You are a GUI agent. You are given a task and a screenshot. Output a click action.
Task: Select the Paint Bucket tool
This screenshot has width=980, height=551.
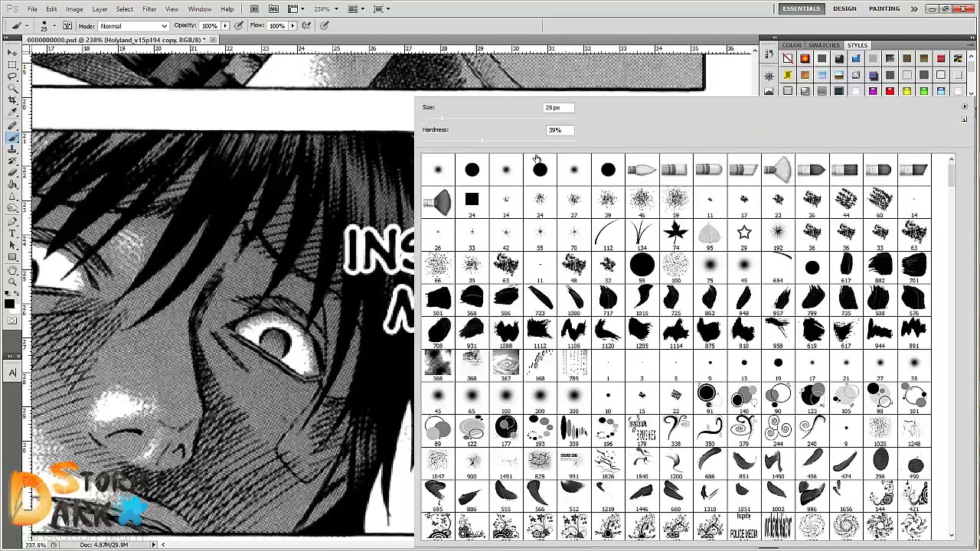[12, 184]
